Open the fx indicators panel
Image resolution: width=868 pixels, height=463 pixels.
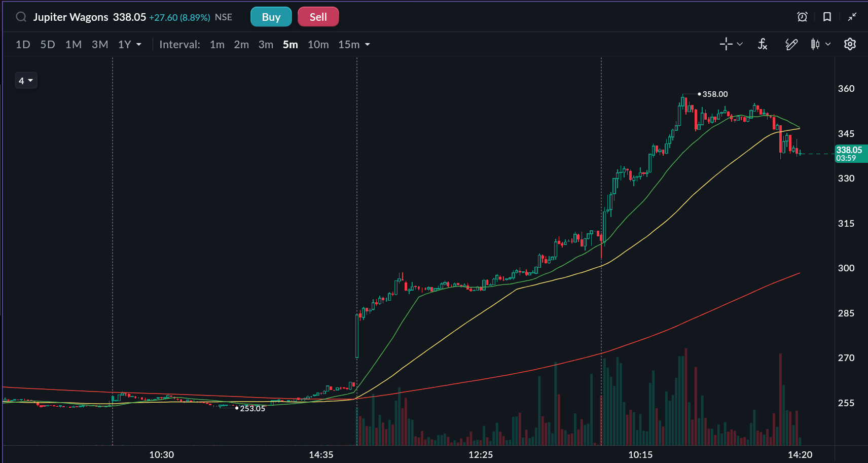[x=763, y=44]
